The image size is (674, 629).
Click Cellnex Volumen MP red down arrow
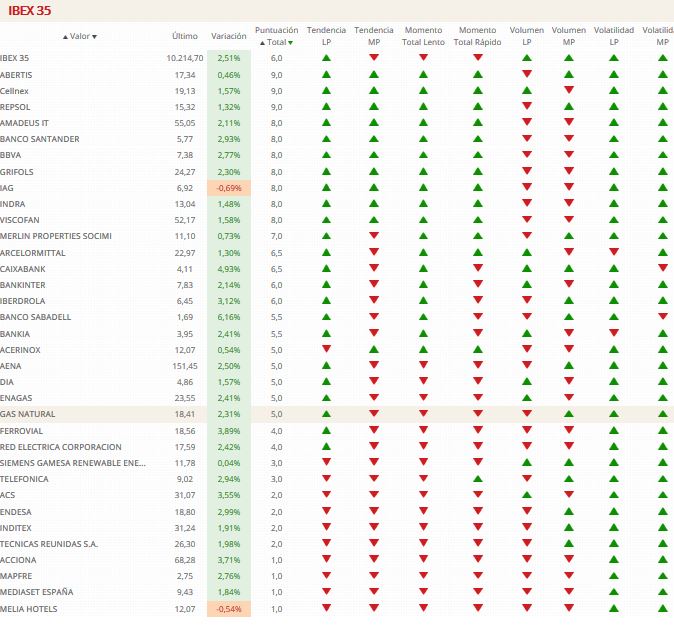(569, 90)
